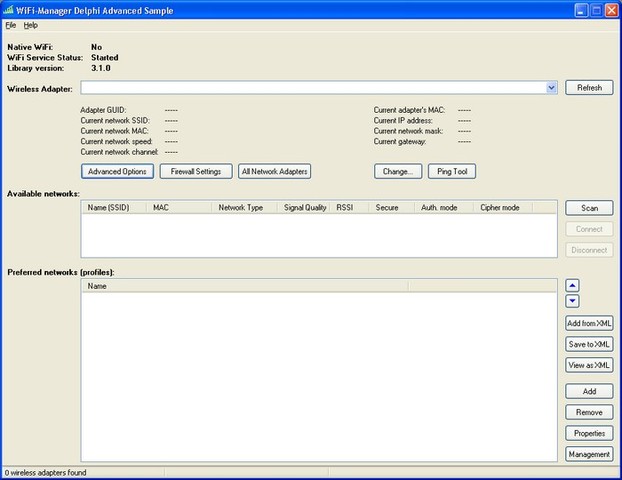
Task: Sort by Network Type column header
Action: 244,207
